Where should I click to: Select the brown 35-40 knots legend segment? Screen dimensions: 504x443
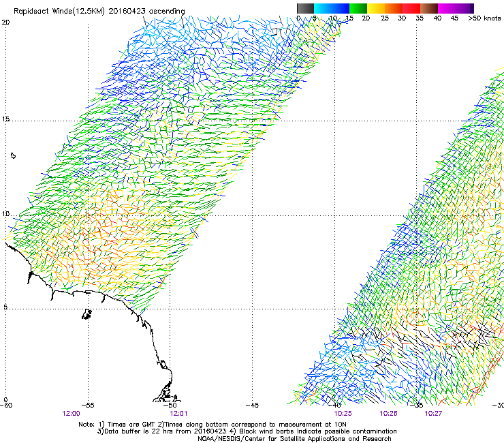click(429, 8)
